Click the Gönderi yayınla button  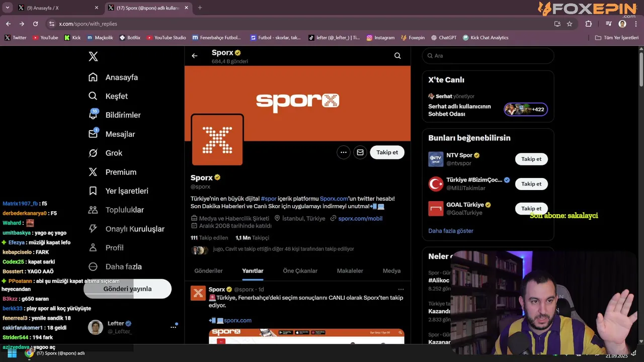point(127,289)
